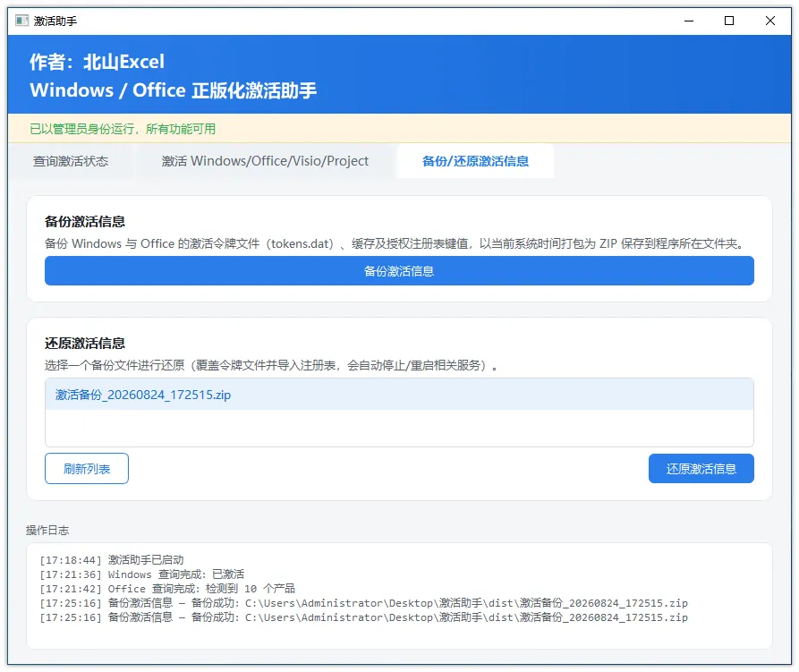Click the 已以管理员身份运行 status banner text
799x672 pixels.
123,129
